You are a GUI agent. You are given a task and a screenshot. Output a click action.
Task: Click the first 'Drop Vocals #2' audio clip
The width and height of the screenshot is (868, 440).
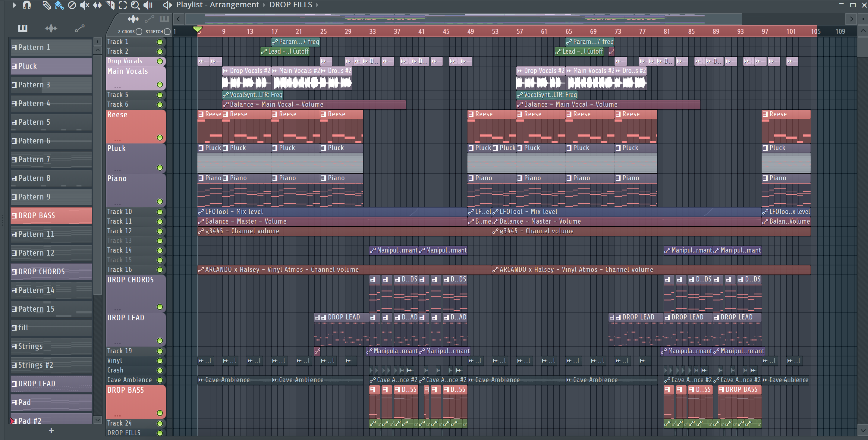[x=247, y=78]
